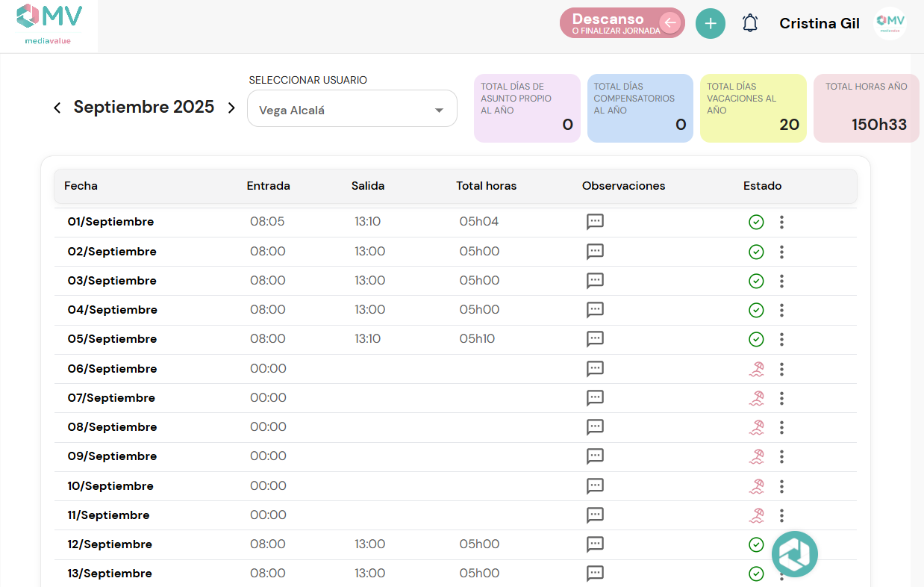Click the Cristina Gil user name
This screenshot has width=924, height=587.
coord(819,23)
